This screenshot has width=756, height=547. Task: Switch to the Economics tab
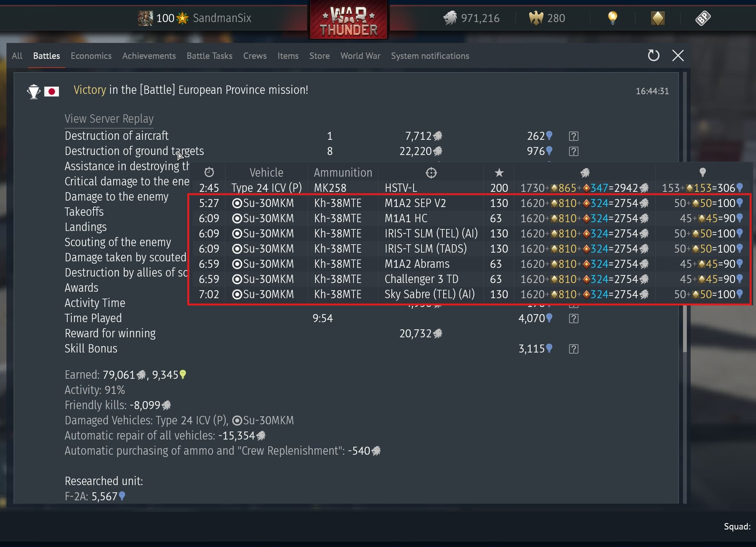tap(91, 56)
